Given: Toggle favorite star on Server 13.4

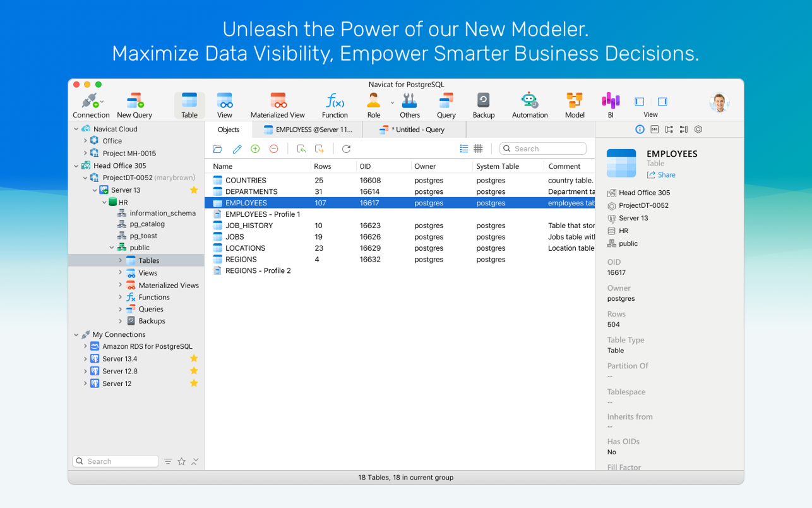Looking at the screenshot, I should (x=194, y=359).
